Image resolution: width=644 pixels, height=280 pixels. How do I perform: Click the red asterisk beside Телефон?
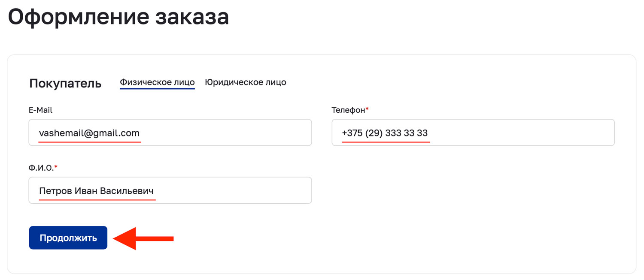tap(367, 110)
